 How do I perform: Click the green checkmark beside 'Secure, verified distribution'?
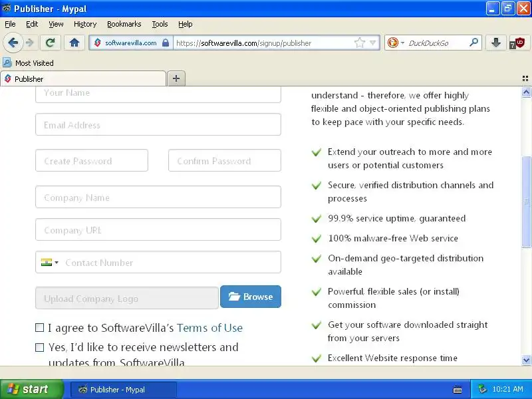point(317,186)
